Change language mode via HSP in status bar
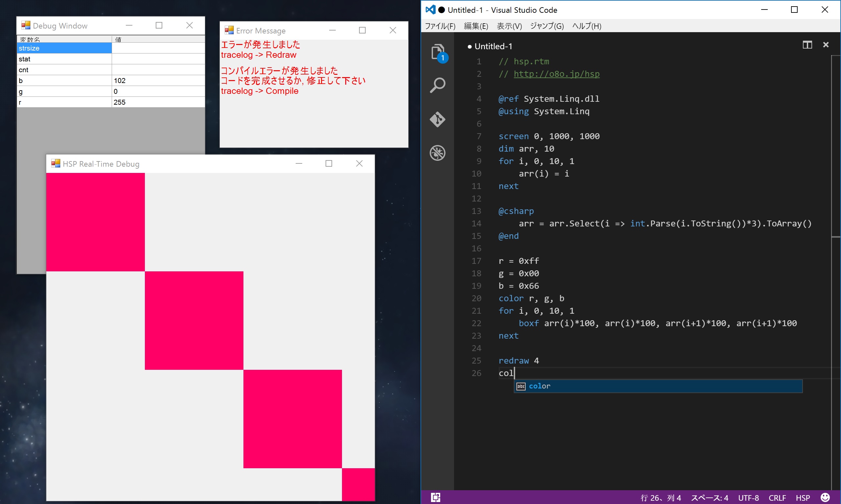The image size is (841, 504). coord(803,498)
